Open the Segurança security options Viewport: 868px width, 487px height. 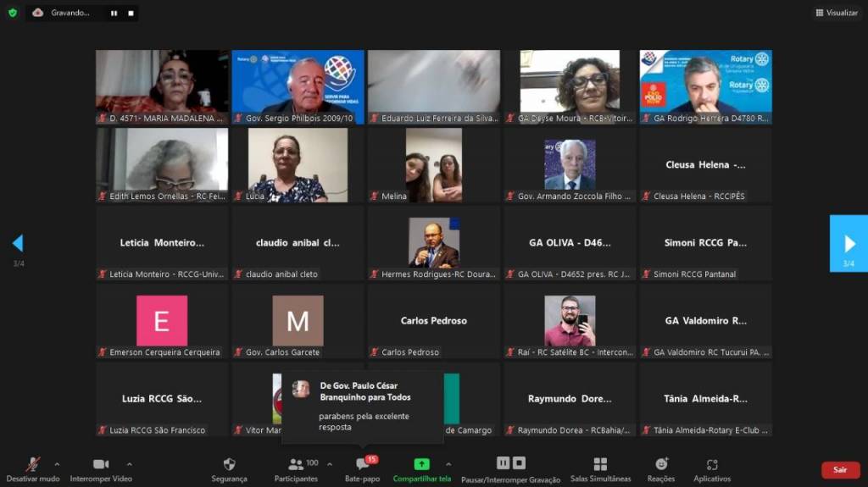pyautogui.click(x=229, y=469)
